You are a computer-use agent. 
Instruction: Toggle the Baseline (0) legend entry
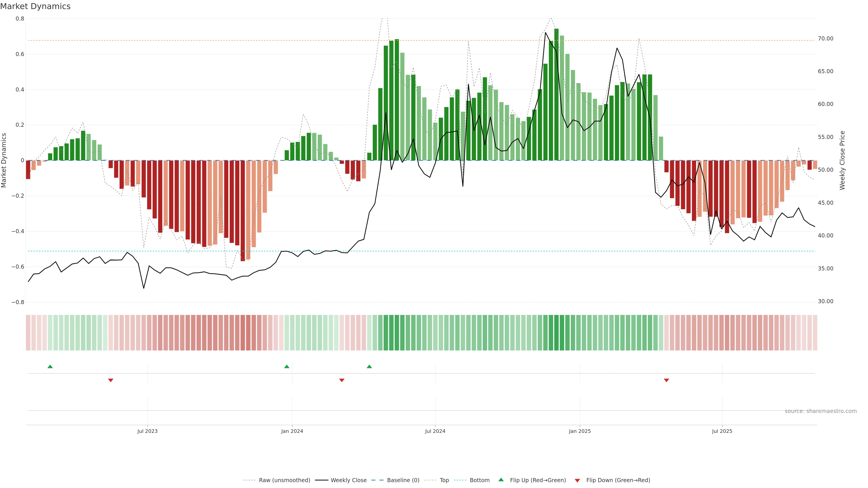click(403, 480)
